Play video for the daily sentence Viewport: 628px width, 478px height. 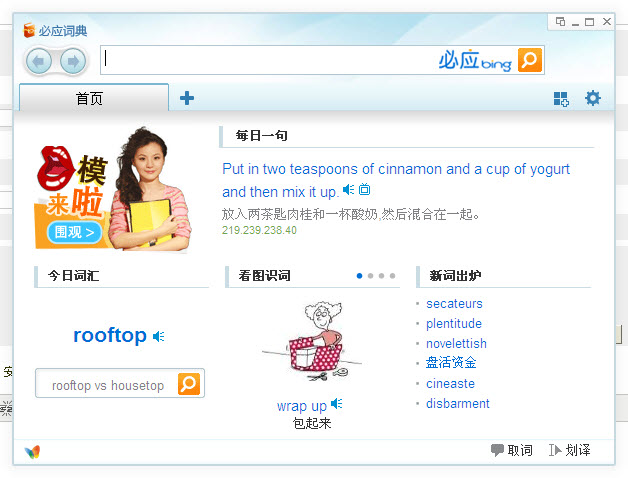[x=364, y=189]
